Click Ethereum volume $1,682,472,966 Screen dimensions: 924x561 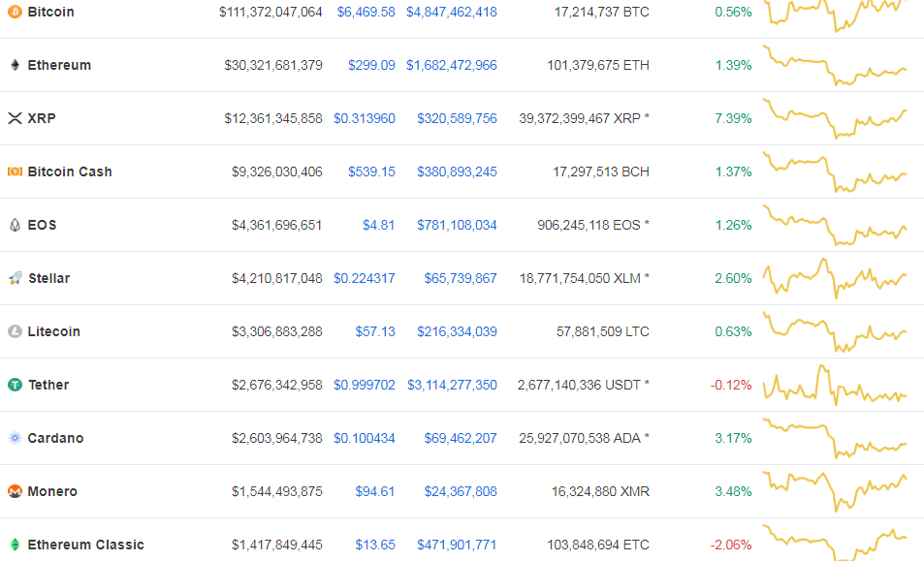tap(452, 65)
